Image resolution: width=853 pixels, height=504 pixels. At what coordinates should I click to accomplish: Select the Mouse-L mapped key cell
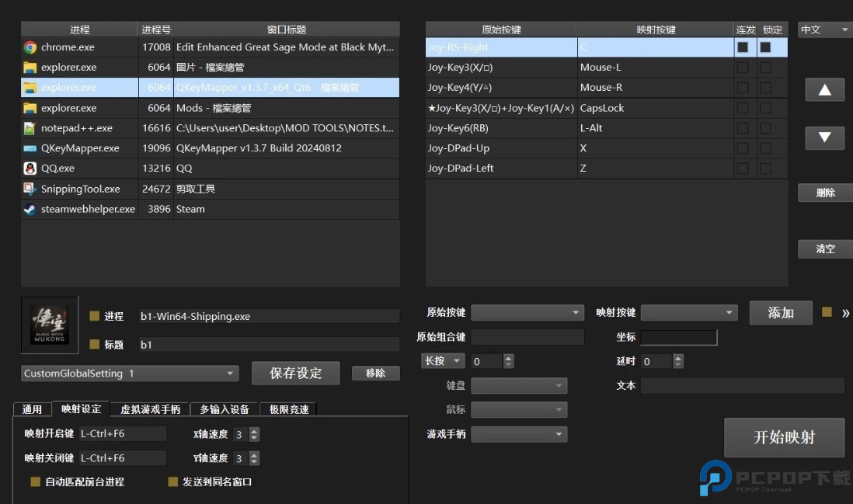[x=655, y=68]
